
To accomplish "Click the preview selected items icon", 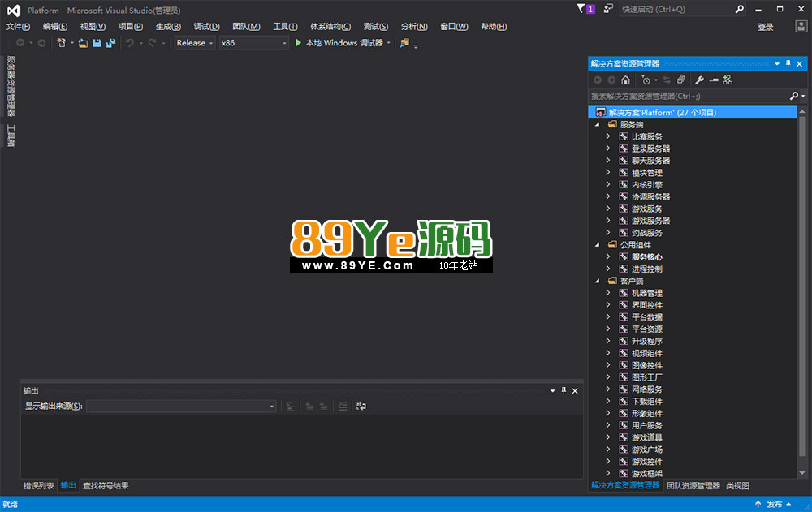I will click(x=714, y=80).
